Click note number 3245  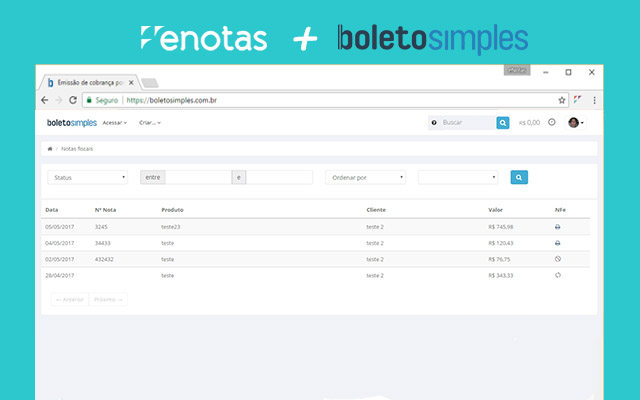101,227
